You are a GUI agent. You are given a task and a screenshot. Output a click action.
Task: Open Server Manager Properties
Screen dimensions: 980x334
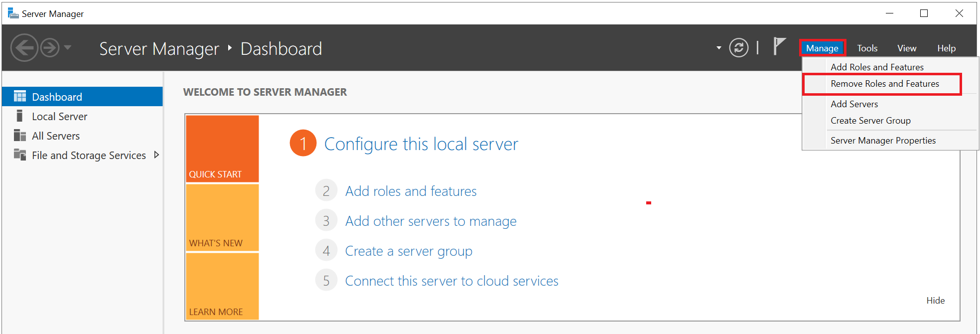883,140
